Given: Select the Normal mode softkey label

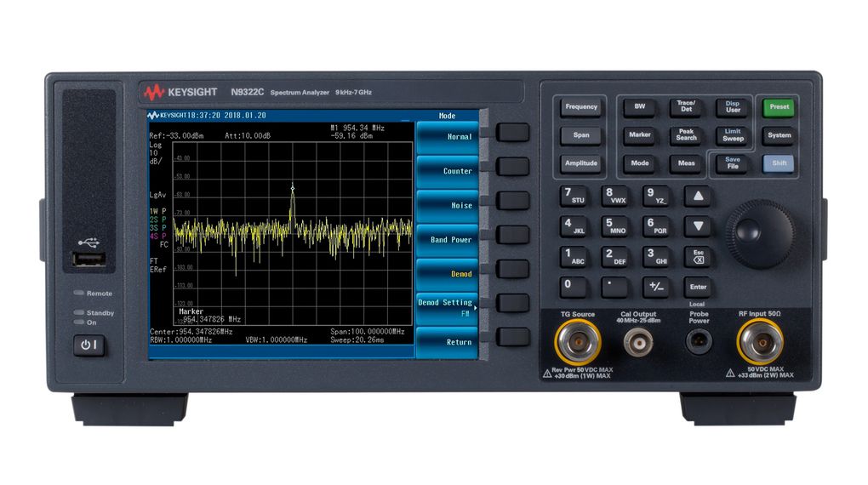Looking at the screenshot, I should pos(448,137).
